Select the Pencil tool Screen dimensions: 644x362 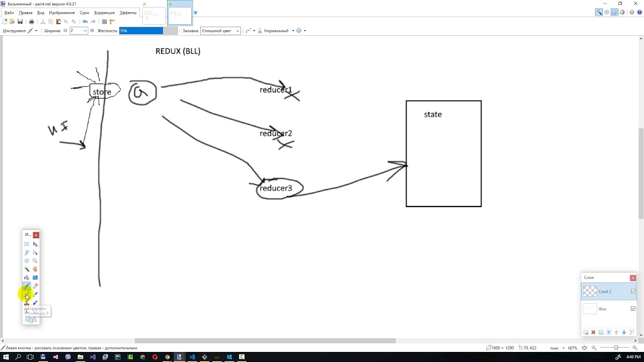click(x=27, y=295)
